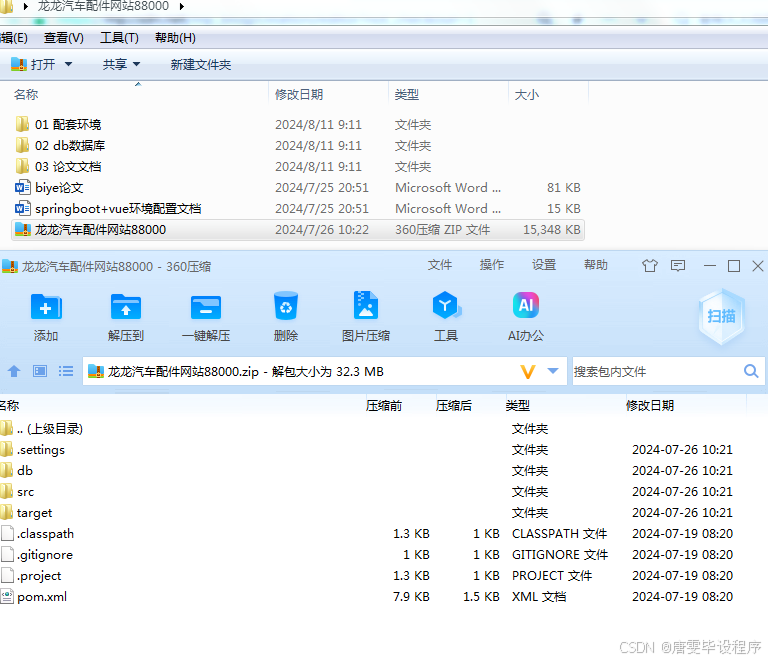The image size is (768, 661).
Task: Select the .classpath file icon
Action: (x=7, y=533)
